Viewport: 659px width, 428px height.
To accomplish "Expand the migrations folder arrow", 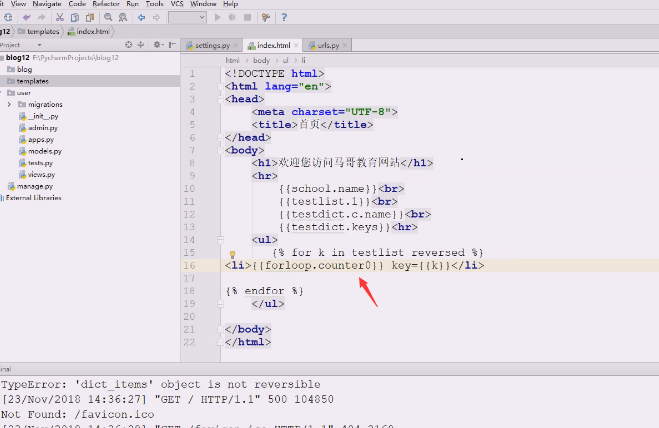I will [9, 104].
